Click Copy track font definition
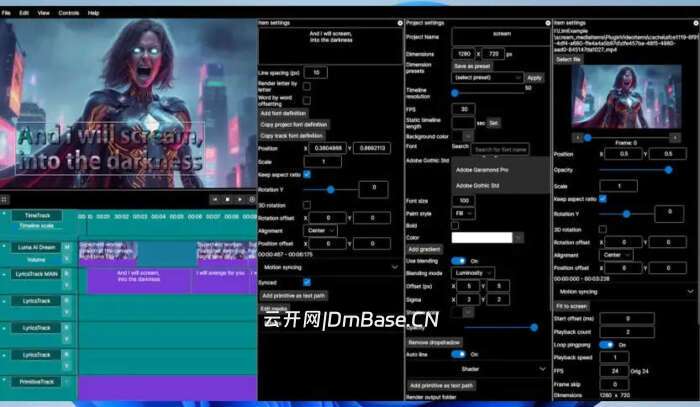This screenshot has height=407, width=700. click(291, 136)
